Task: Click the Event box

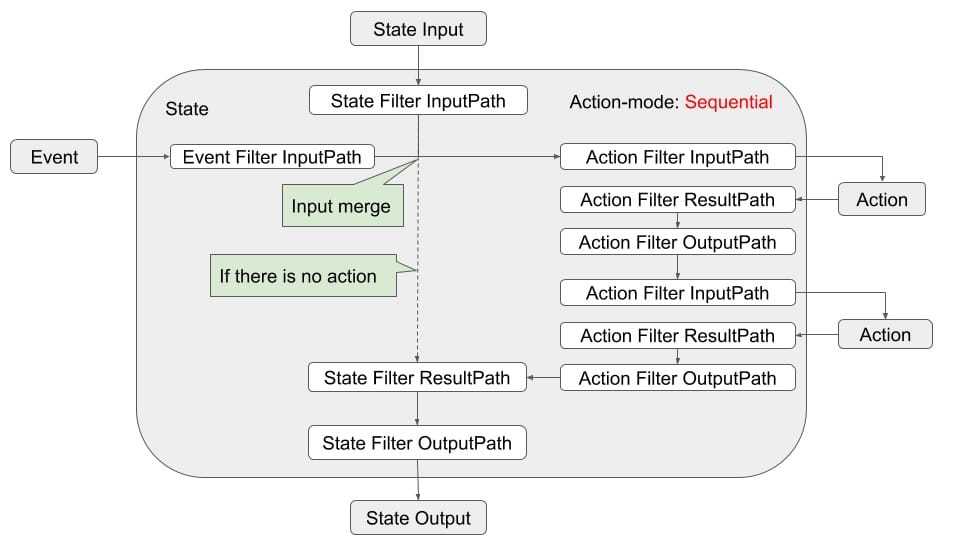Action: coord(54,157)
